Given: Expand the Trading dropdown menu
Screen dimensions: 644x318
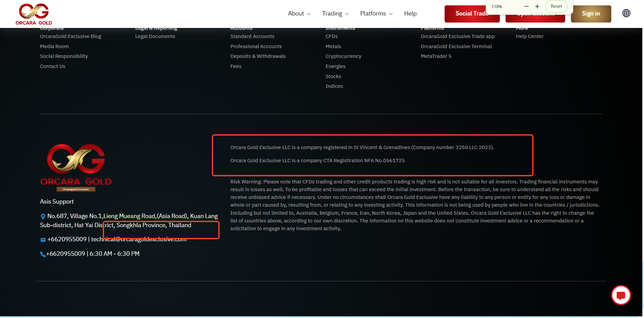Looking at the screenshot, I should 335,13.
